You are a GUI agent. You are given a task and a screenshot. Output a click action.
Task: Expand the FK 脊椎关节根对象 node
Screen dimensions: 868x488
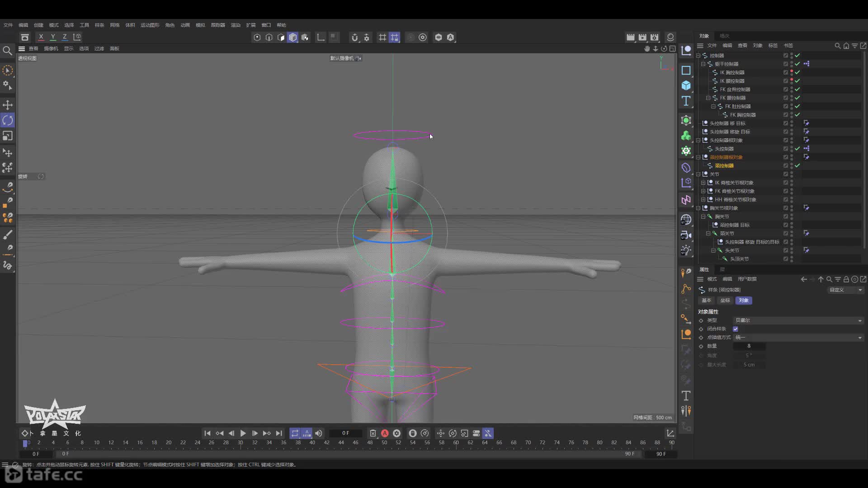click(x=703, y=191)
